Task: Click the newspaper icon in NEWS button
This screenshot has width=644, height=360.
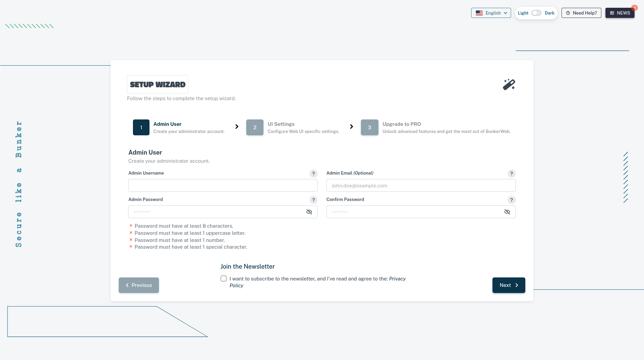Action: [x=612, y=13]
